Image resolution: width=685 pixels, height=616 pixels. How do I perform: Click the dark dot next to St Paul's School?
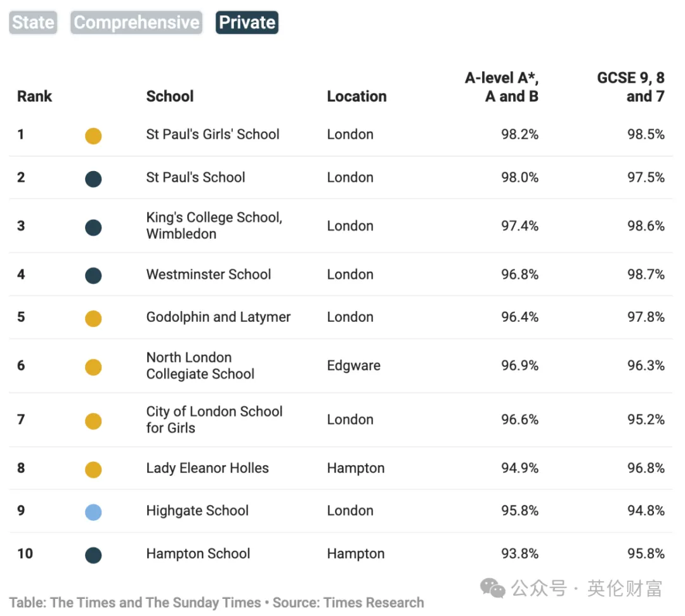93,179
